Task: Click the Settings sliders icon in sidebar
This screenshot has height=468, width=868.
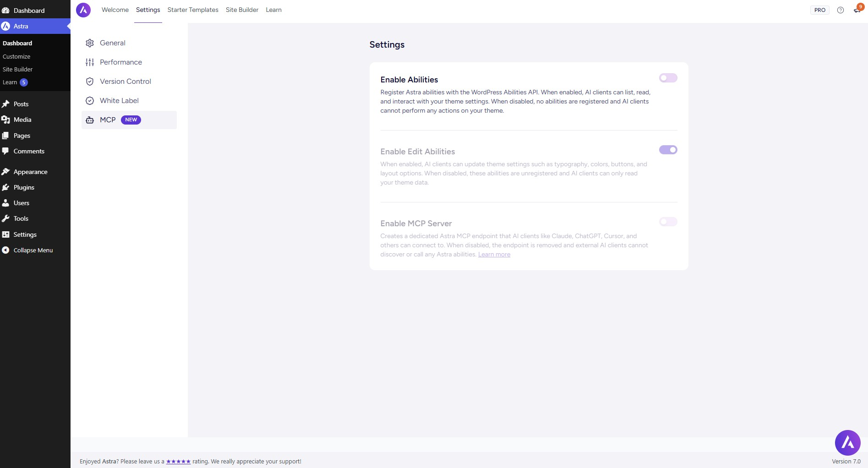Action: pyautogui.click(x=5, y=234)
